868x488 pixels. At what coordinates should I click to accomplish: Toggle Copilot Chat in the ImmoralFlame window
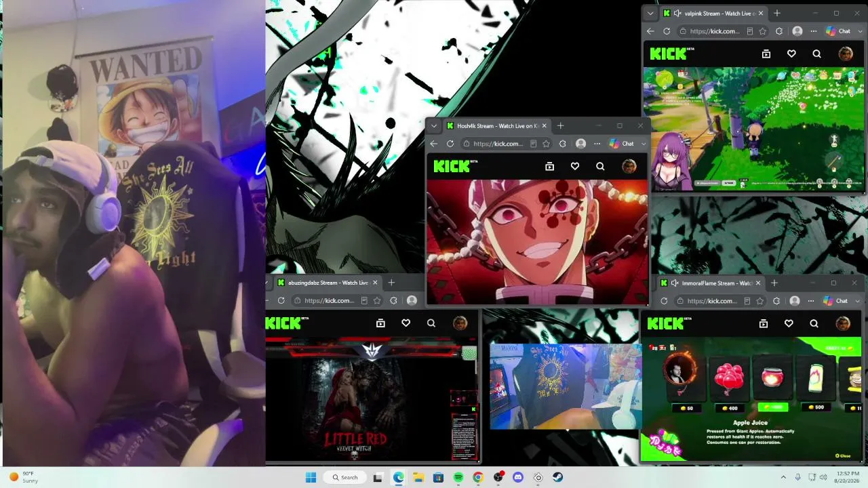tap(835, 301)
